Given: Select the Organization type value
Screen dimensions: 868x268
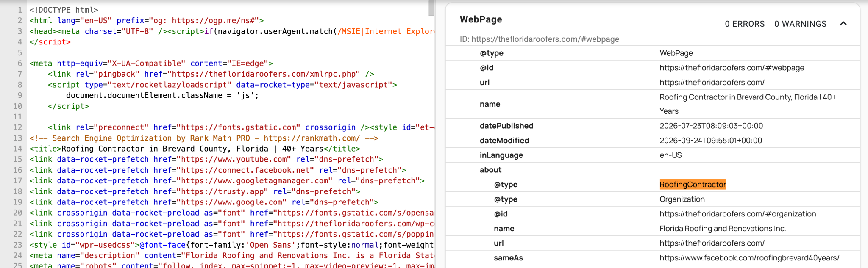Looking at the screenshot, I should [682, 199].
